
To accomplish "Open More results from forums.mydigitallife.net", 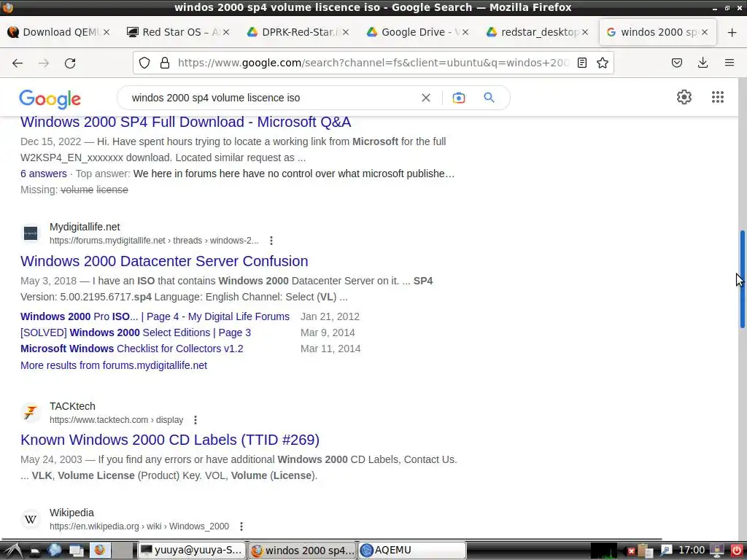I will point(114,365).
